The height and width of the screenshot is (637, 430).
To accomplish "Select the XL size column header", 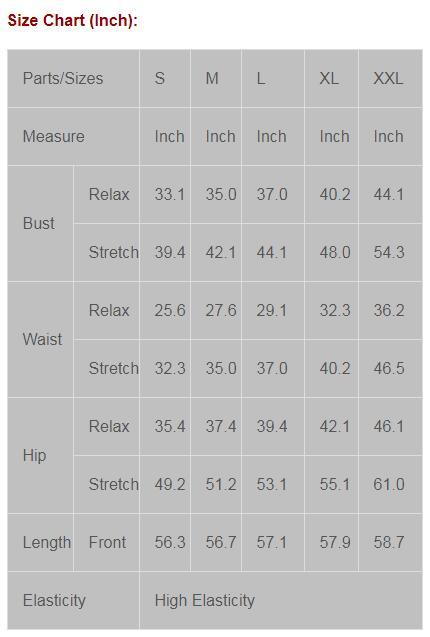I will [329, 78].
